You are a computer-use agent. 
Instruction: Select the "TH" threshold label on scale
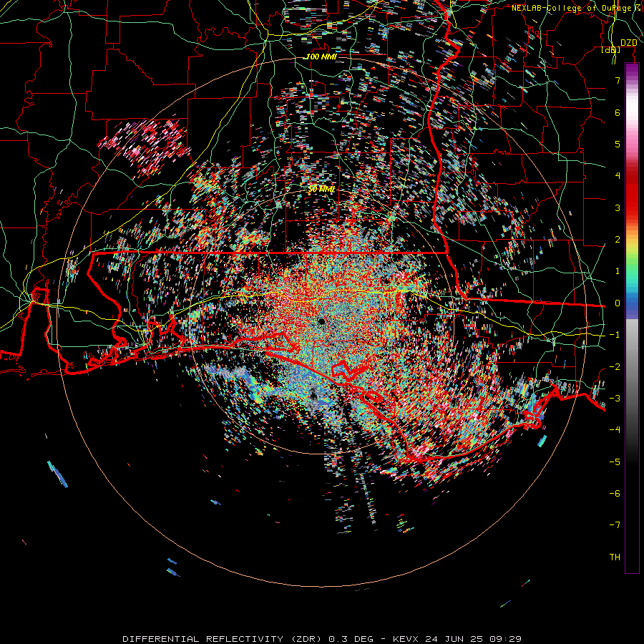tap(615, 557)
